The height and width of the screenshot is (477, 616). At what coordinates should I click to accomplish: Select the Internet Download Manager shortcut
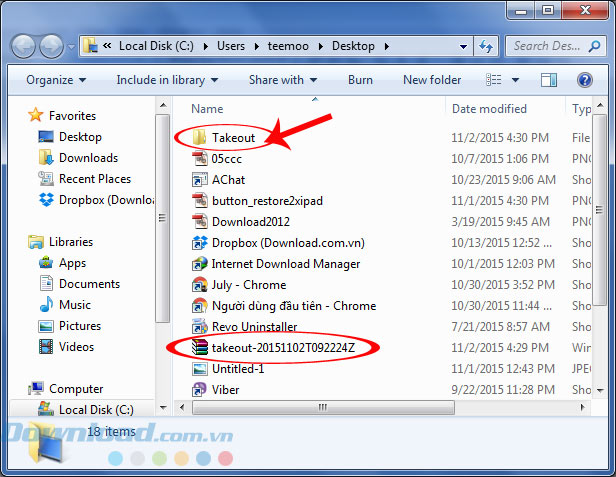pyautogui.click(x=285, y=264)
